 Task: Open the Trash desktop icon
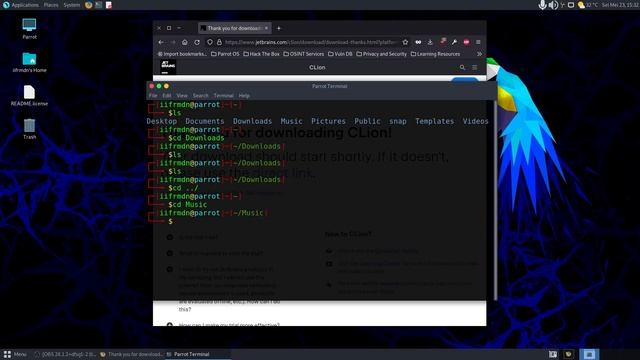pyautogui.click(x=29, y=129)
